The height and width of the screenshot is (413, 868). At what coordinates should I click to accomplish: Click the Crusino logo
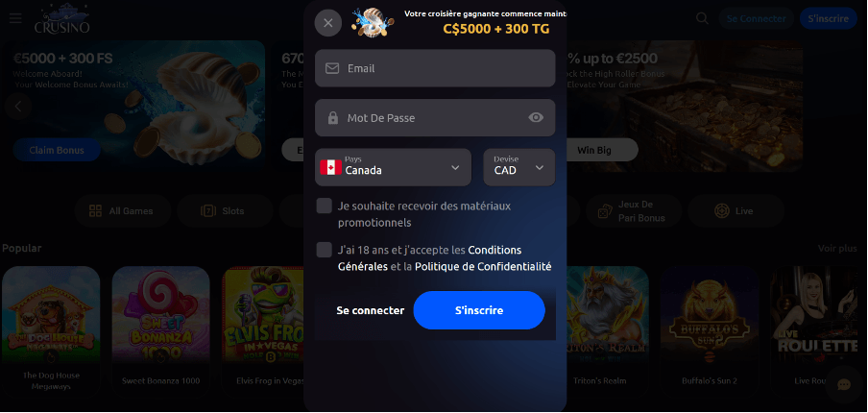(x=61, y=18)
